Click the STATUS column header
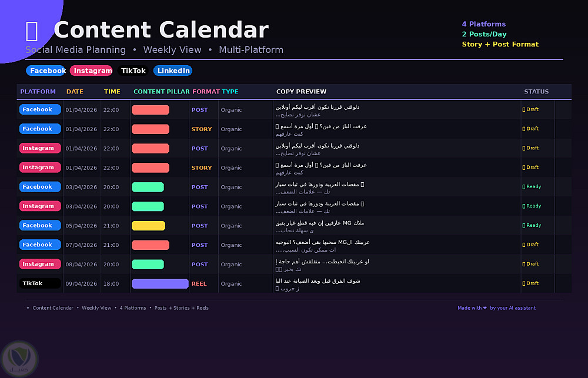588x378 pixels. tap(536, 92)
